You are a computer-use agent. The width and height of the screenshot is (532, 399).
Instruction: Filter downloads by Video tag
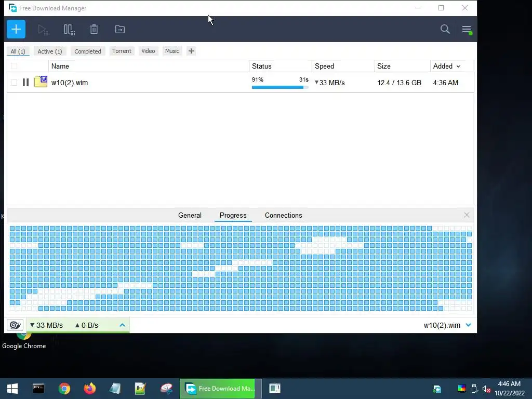pyautogui.click(x=148, y=51)
